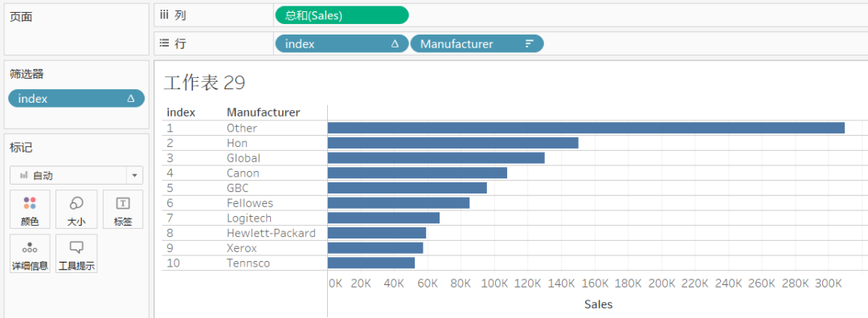Viewport: 868px width, 318px height.
Task: Click delta icon on Filters index pill
Action: click(131, 99)
